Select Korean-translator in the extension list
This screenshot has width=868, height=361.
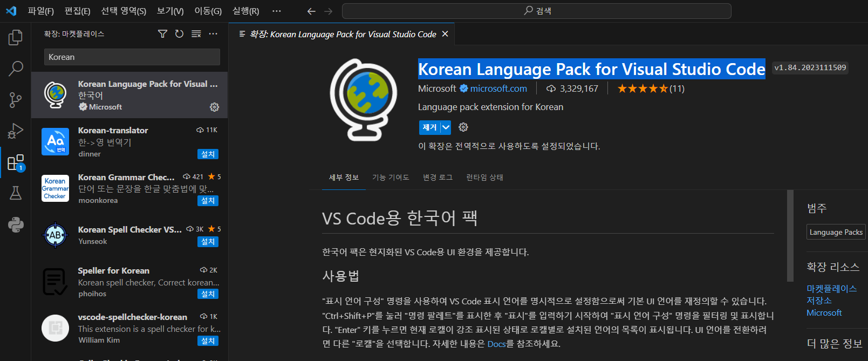coord(129,141)
